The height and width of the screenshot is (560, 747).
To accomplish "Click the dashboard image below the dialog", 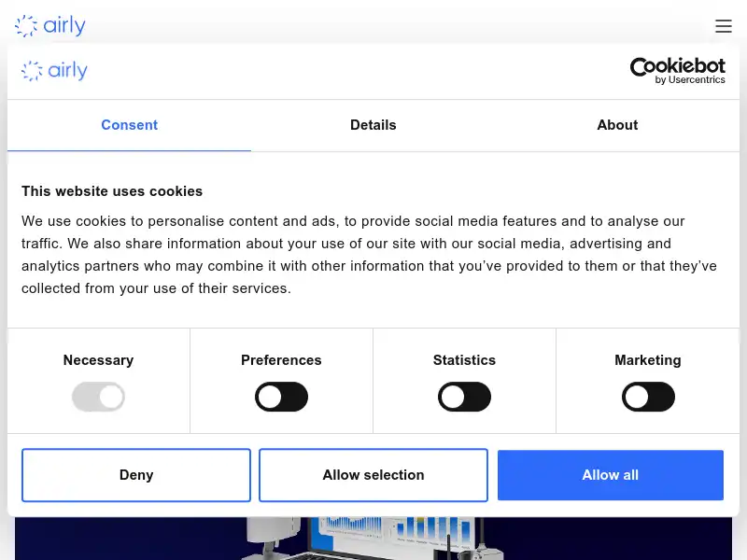I will 373,539.
